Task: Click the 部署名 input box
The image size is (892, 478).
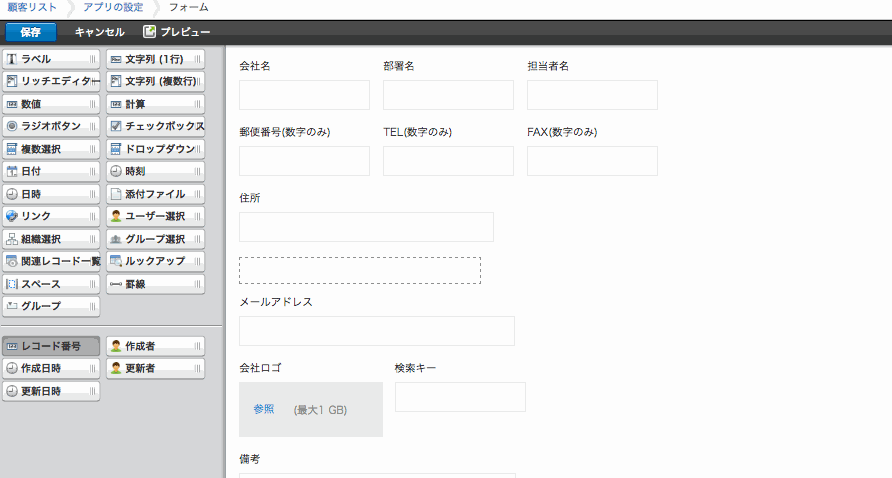Action: (448, 95)
